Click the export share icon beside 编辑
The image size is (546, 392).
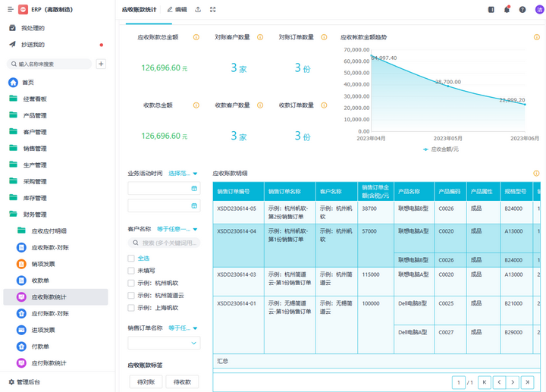click(x=198, y=10)
